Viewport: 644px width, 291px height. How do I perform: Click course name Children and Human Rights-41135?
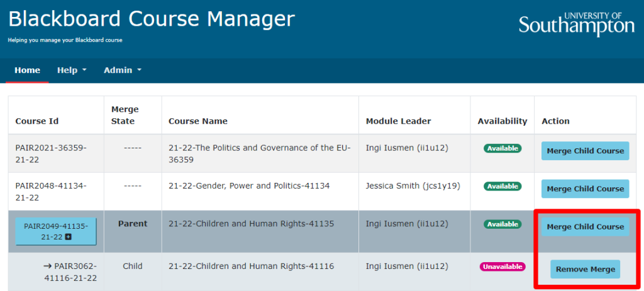(x=252, y=224)
